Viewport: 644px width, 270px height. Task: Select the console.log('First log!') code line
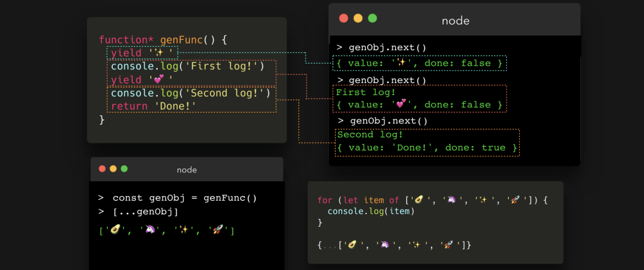coord(188,66)
